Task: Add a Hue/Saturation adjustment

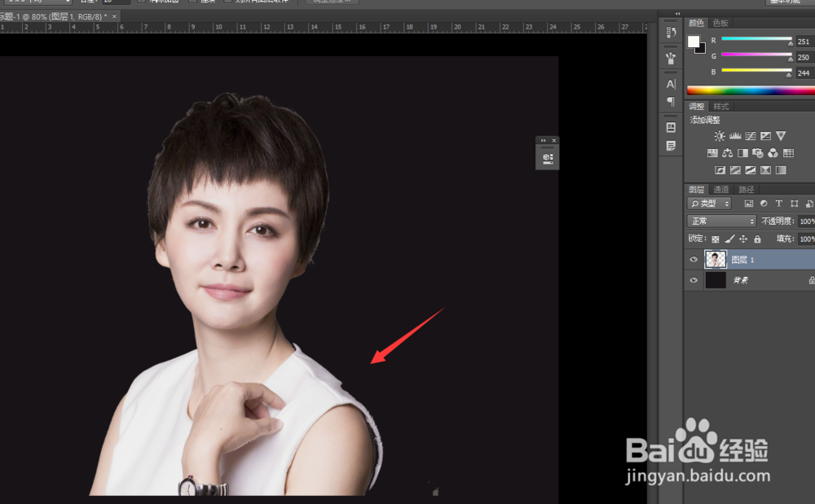Action: 712,153
